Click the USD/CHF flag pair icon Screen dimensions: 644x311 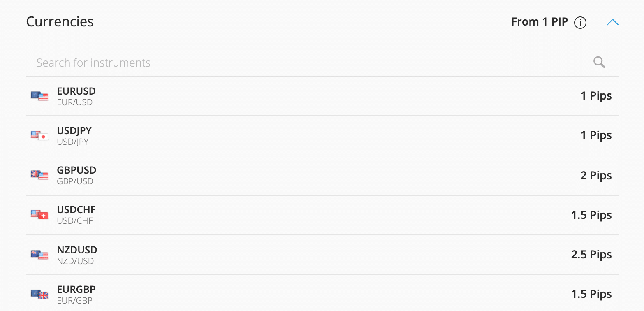[x=39, y=214]
